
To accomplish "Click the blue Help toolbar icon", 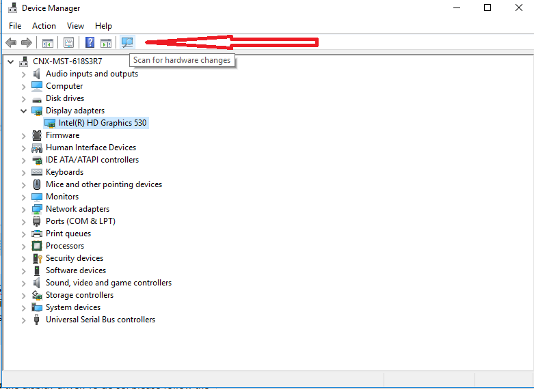I will coord(90,42).
